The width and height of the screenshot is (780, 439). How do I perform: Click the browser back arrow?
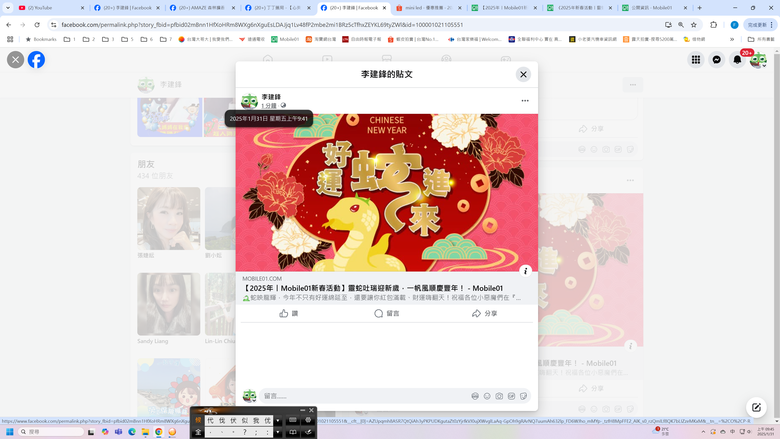click(x=9, y=24)
